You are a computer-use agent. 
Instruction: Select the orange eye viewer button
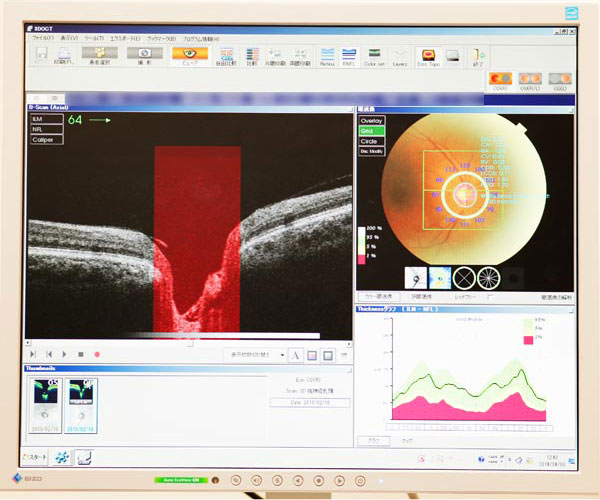[190, 56]
